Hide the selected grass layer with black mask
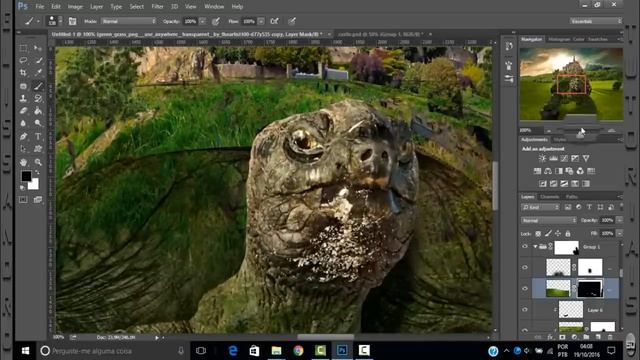640x360 pixels. (x=525, y=289)
